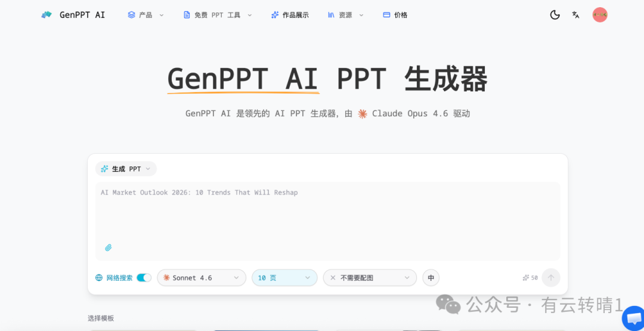The height and width of the screenshot is (331, 644).
Task: Click the Claude Opus 4.6 starburst icon
Action: coord(363,114)
